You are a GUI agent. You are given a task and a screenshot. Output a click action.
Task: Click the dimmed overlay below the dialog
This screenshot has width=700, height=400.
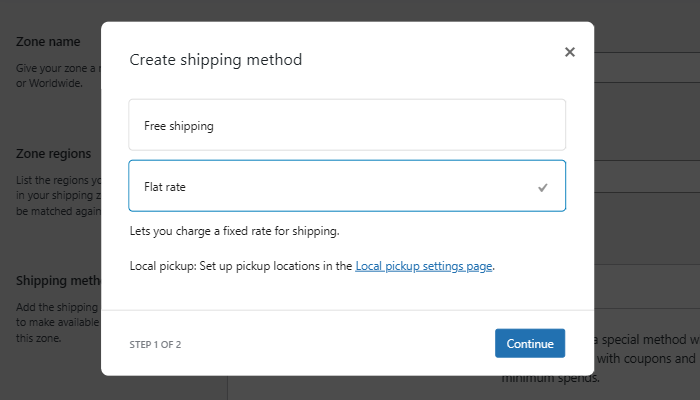[350, 388]
